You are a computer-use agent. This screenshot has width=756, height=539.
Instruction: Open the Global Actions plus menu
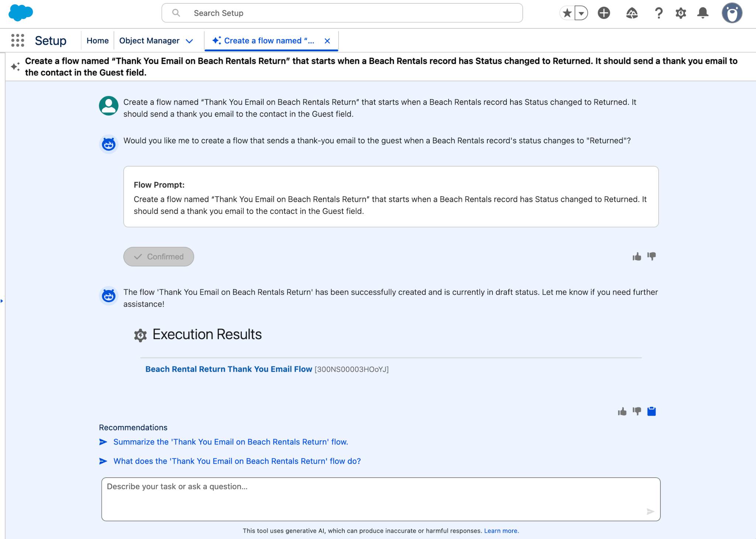pos(604,13)
